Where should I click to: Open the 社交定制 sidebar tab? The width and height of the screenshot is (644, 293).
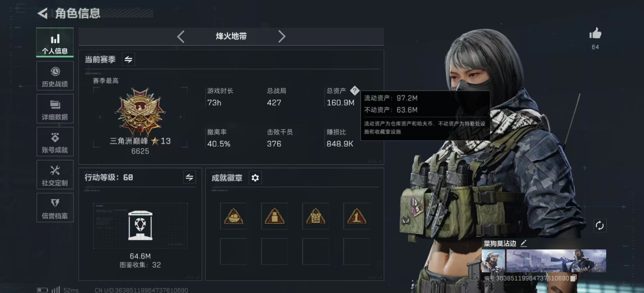(x=55, y=175)
